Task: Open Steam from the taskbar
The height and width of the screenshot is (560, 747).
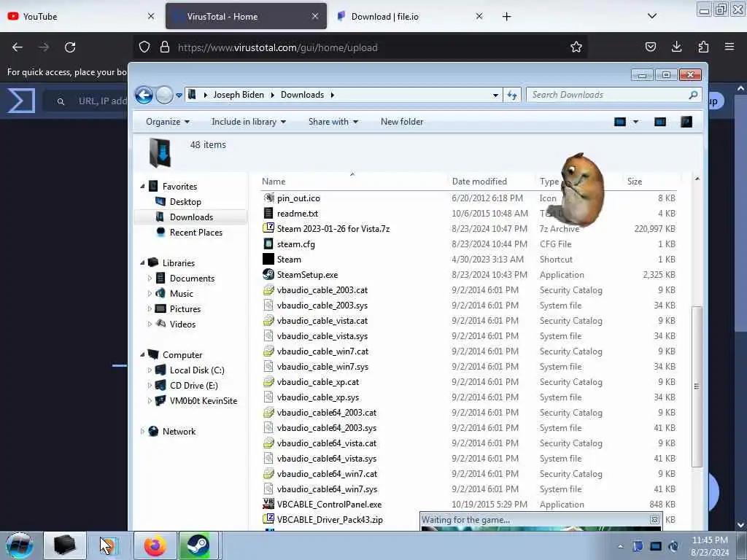Action: (198, 545)
